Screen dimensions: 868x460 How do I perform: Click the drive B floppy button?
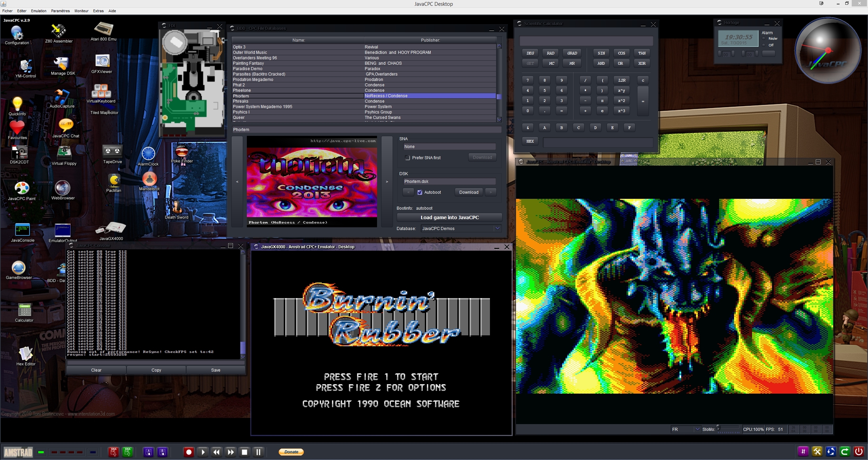163,452
